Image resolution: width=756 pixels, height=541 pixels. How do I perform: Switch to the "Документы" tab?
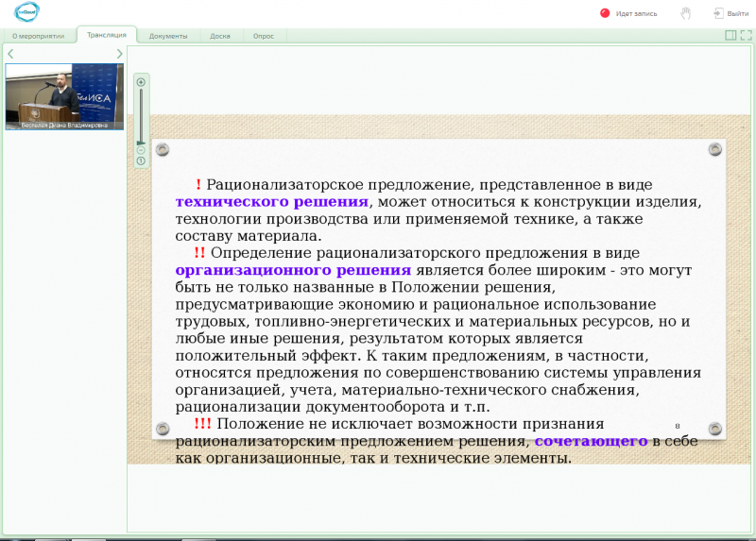coord(168,36)
